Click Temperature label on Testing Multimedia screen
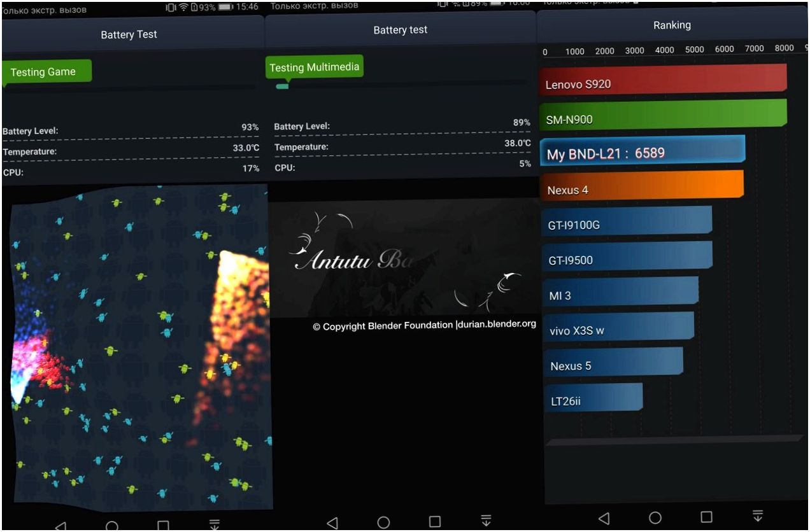The height and width of the screenshot is (532, 810). pos(301,147)
